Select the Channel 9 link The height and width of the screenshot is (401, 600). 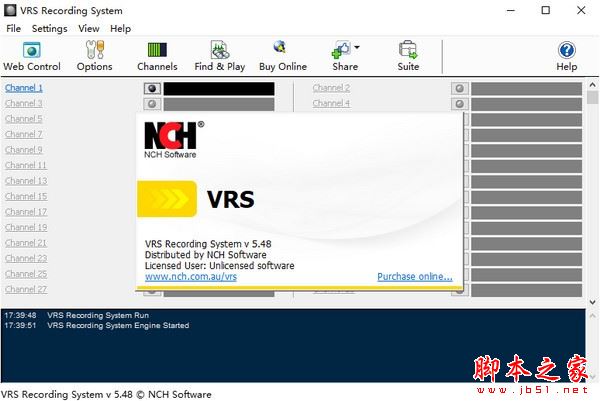(x=24, y=150)
